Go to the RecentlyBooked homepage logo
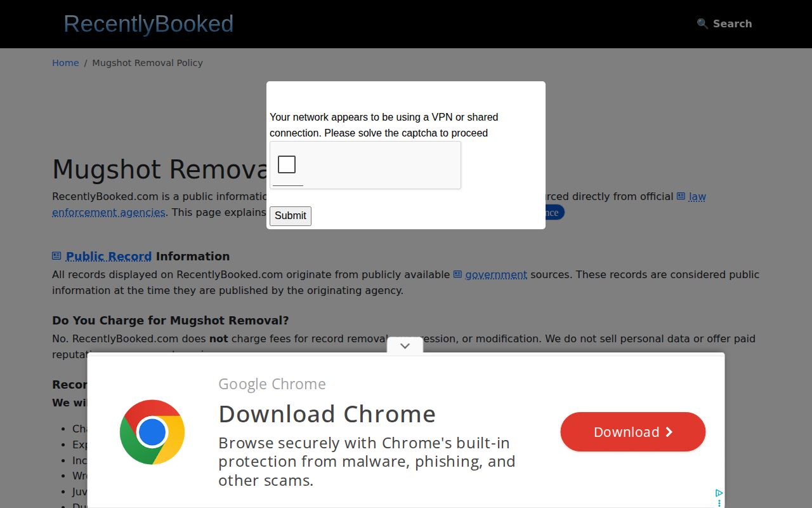Screen dimensions: 812x508 pyautogui.click(x=148, y=23)
